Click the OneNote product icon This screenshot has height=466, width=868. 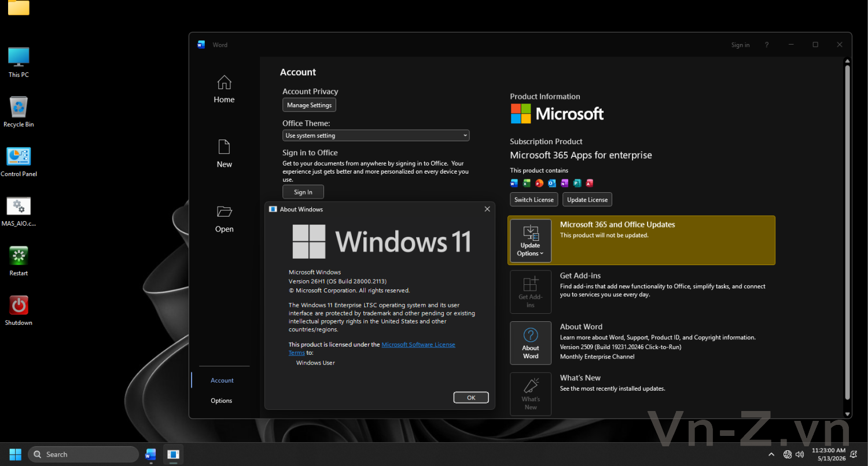pos(564,184)
